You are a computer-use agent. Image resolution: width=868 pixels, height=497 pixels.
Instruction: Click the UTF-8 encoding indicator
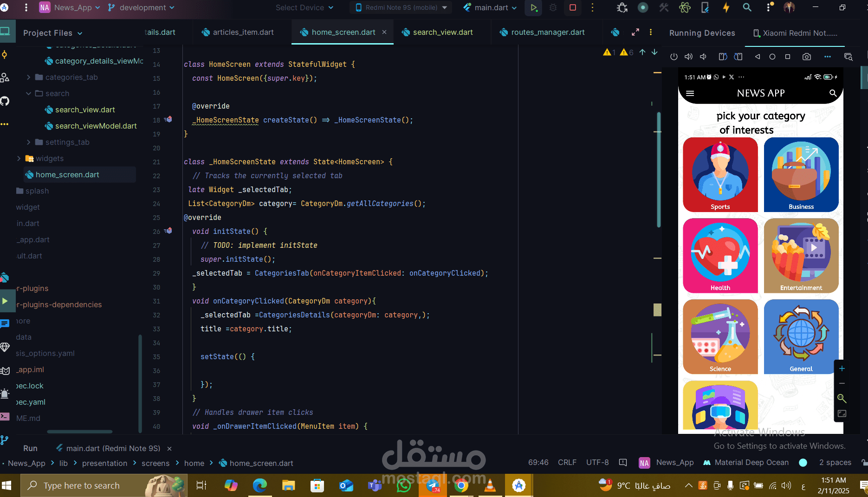pos(597,462)
